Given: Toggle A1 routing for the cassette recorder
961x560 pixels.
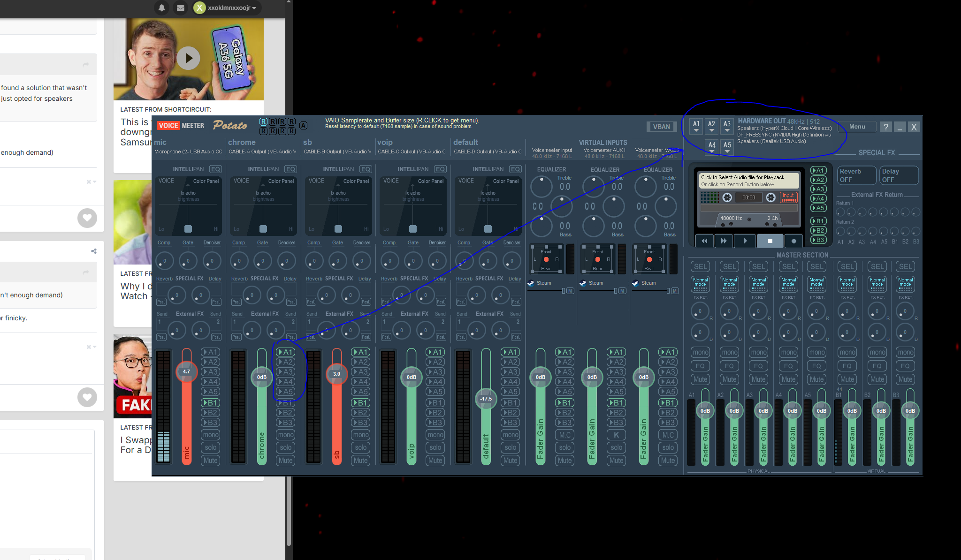Looking at the screenshot, I should pos(818,170).
